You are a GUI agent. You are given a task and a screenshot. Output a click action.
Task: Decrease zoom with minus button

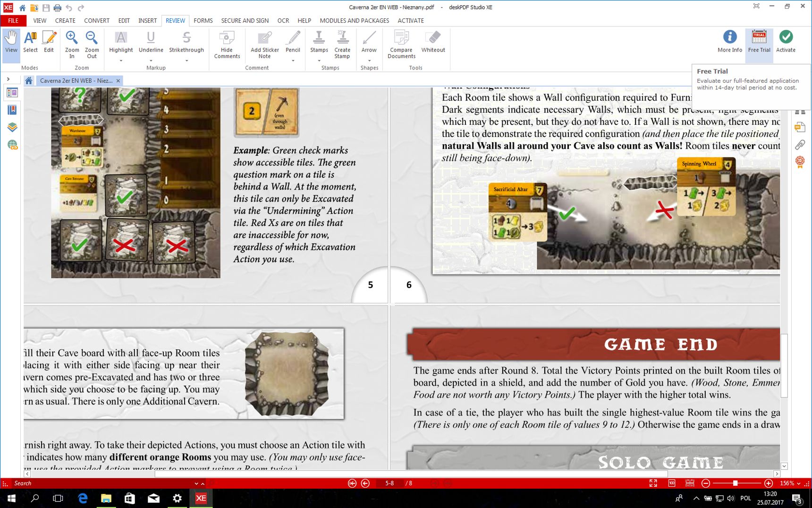706,483
